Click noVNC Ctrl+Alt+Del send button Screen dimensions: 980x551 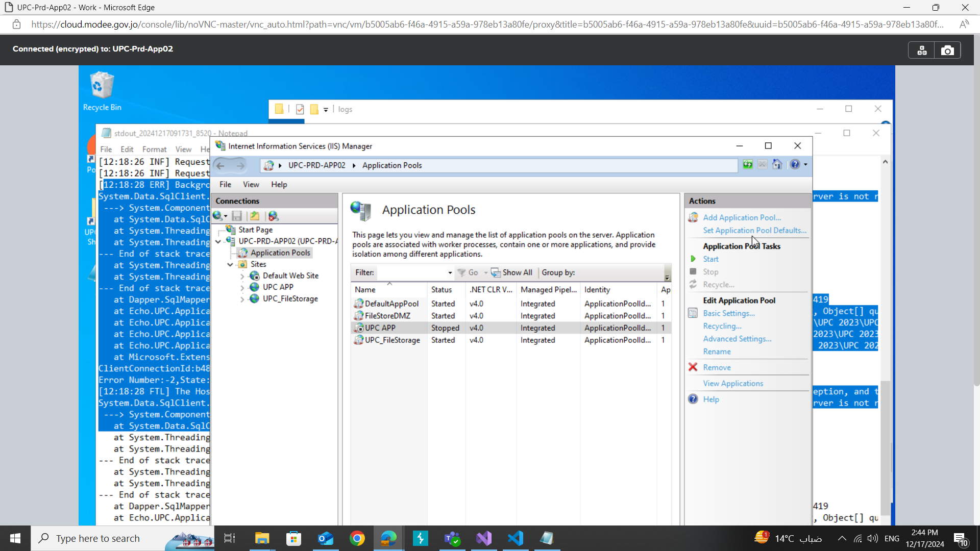coord(922,50)
